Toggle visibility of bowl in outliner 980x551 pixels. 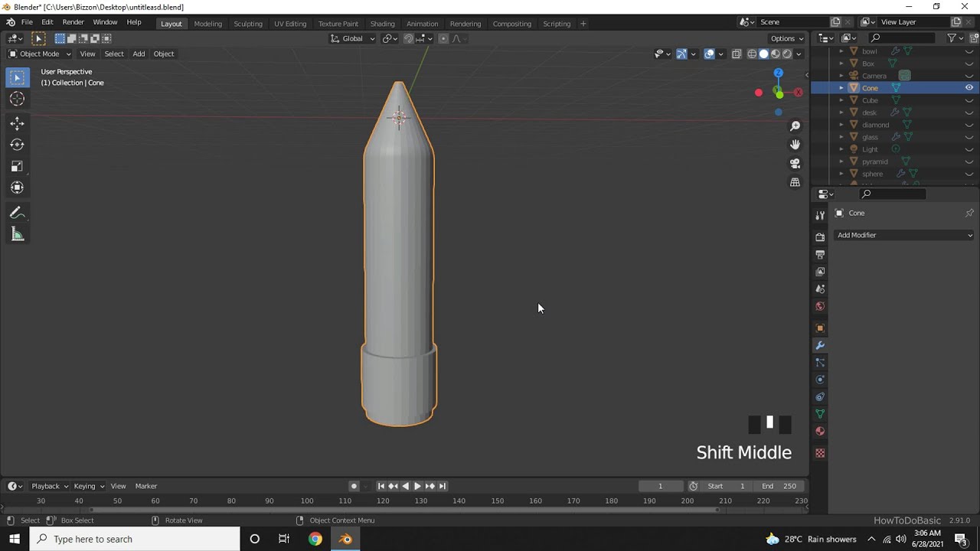[969, 51]
